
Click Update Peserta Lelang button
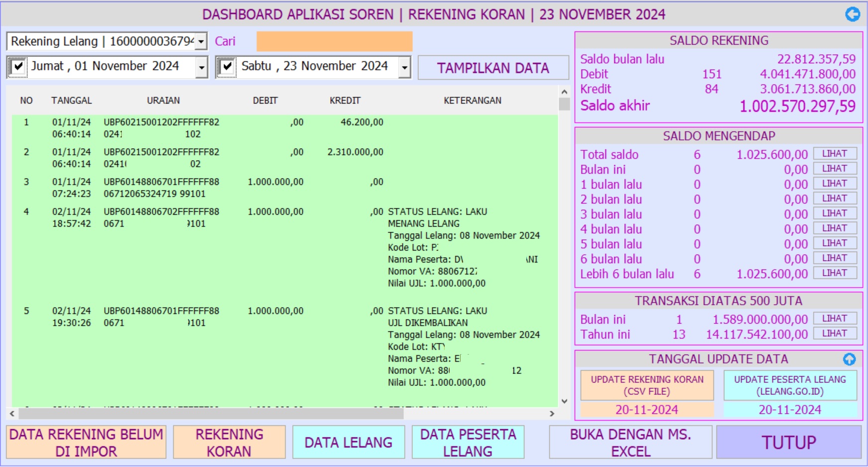pyautogui.click(x=790, y=385)
